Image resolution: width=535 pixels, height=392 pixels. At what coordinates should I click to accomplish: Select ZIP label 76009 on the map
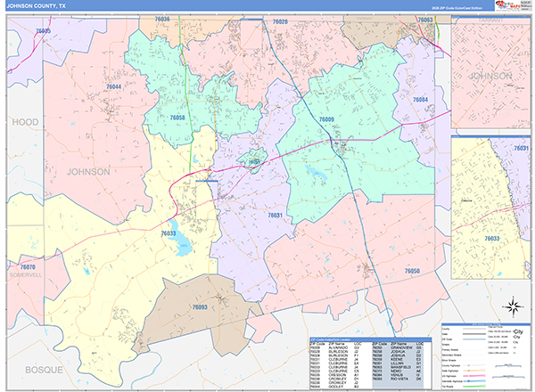click(326, 119)
